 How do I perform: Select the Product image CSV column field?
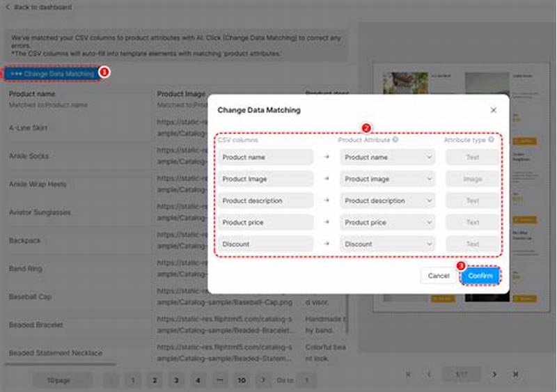click(266, 179)
